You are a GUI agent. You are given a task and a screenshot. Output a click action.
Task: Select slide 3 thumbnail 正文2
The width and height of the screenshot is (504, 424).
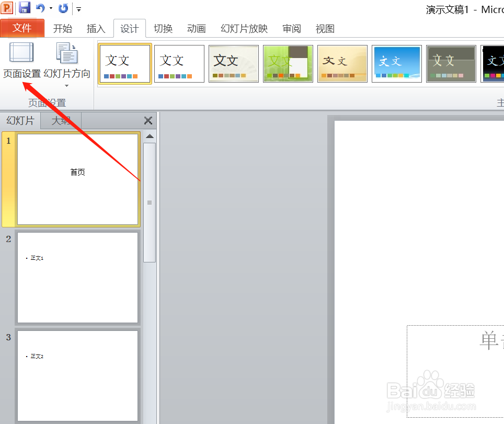(x=77, y=376)
